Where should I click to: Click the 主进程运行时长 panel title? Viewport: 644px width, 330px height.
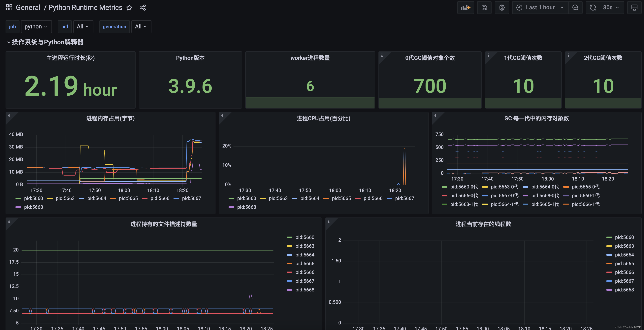pyautogui.click(x=70, y=57)
